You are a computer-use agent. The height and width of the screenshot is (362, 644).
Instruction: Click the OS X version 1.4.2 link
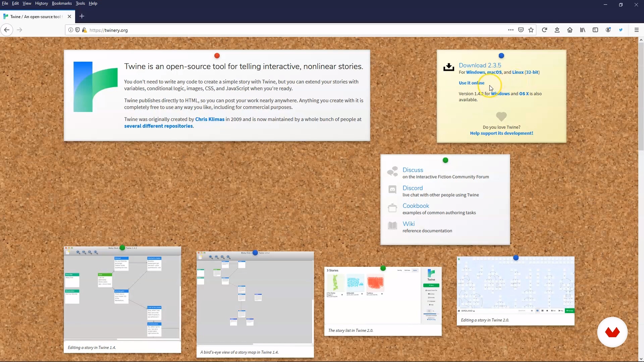point(524,94)
